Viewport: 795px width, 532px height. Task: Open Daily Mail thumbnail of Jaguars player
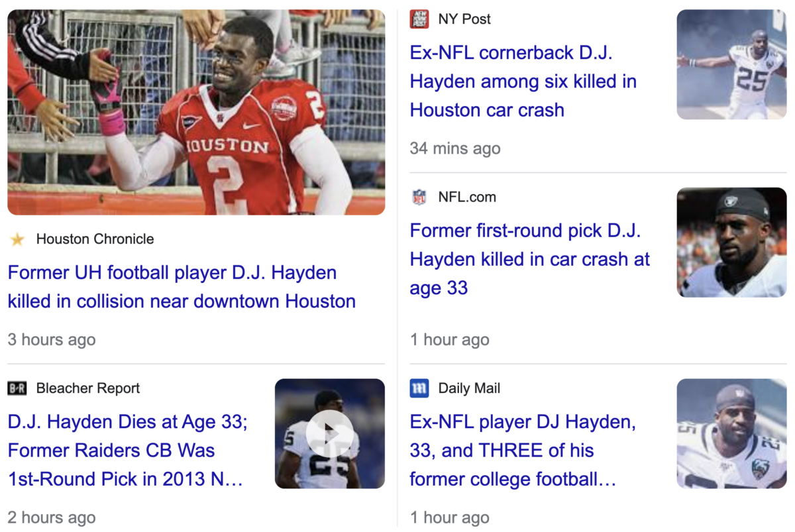[x=731, y=433]
